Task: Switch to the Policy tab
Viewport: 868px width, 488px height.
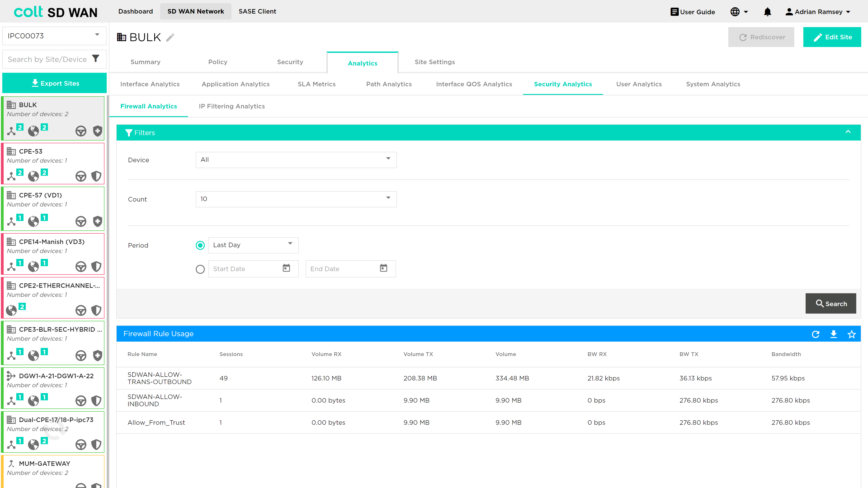Action: 218,62
